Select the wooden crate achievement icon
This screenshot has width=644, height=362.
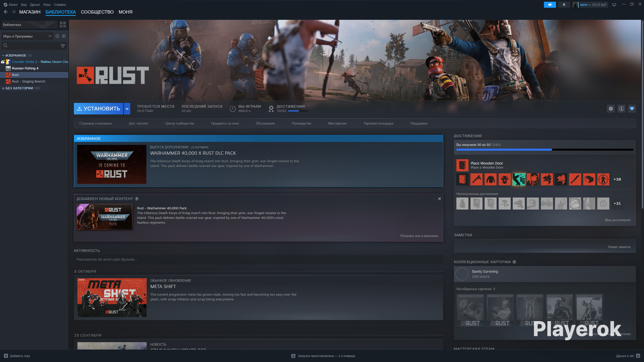(589, 179)
